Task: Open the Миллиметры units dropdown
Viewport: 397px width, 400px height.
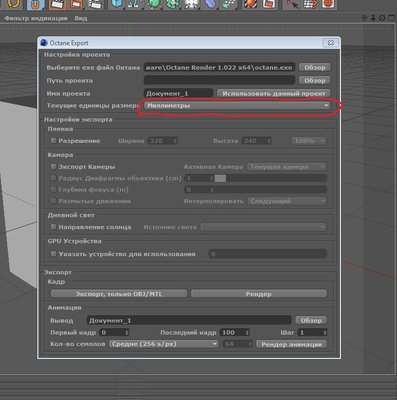Action: (x=237, y=105)
